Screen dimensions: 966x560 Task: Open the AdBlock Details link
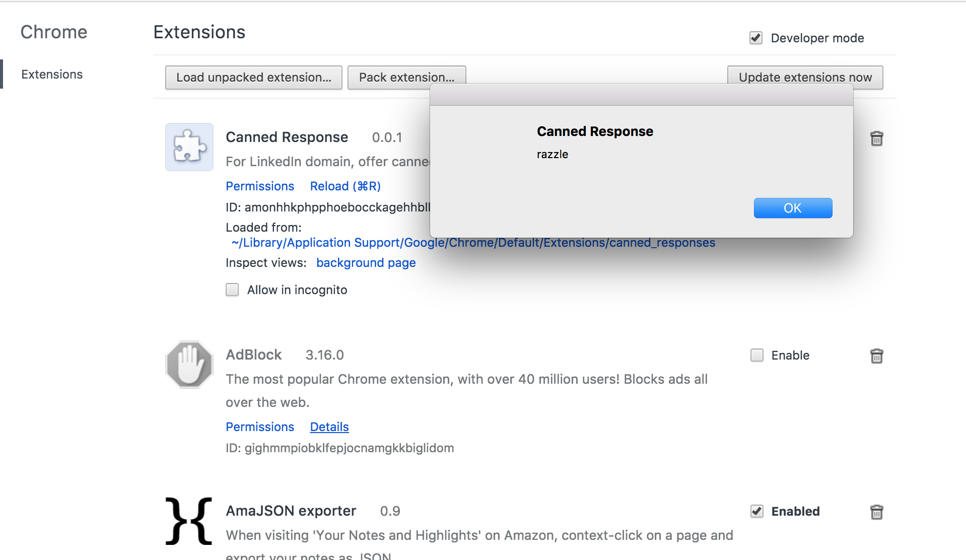coord(329,427)
